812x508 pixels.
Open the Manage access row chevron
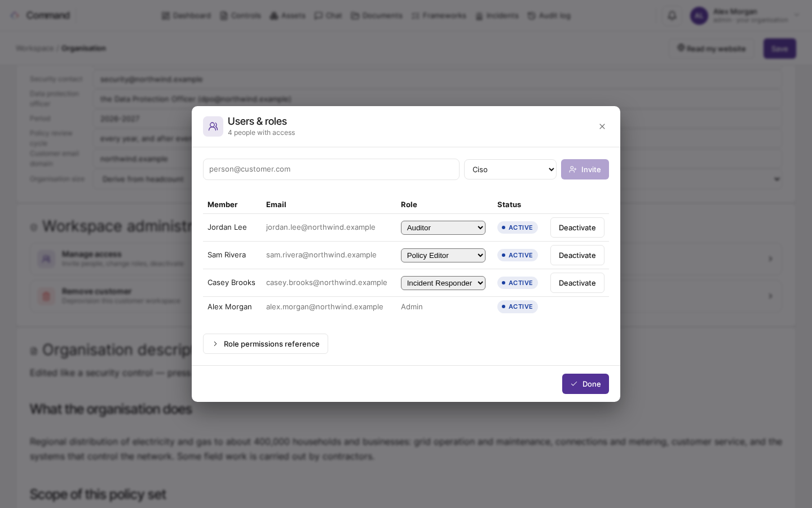point(770,259)
